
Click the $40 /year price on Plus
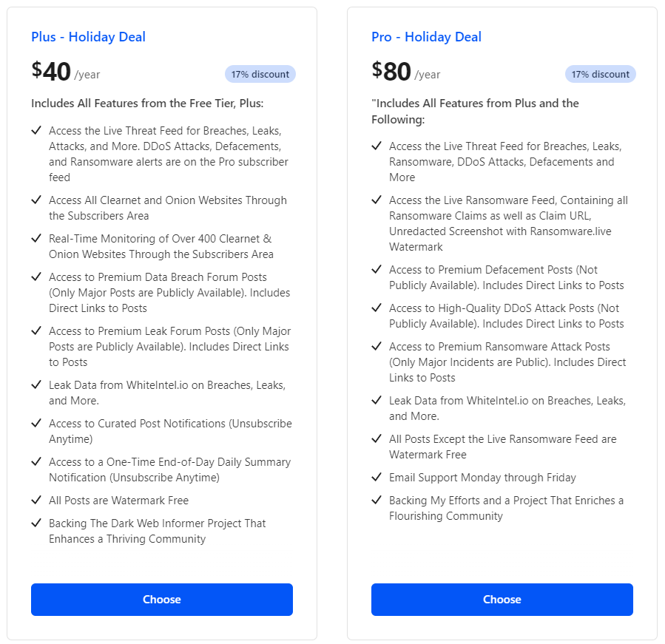[x=66, y=72]
